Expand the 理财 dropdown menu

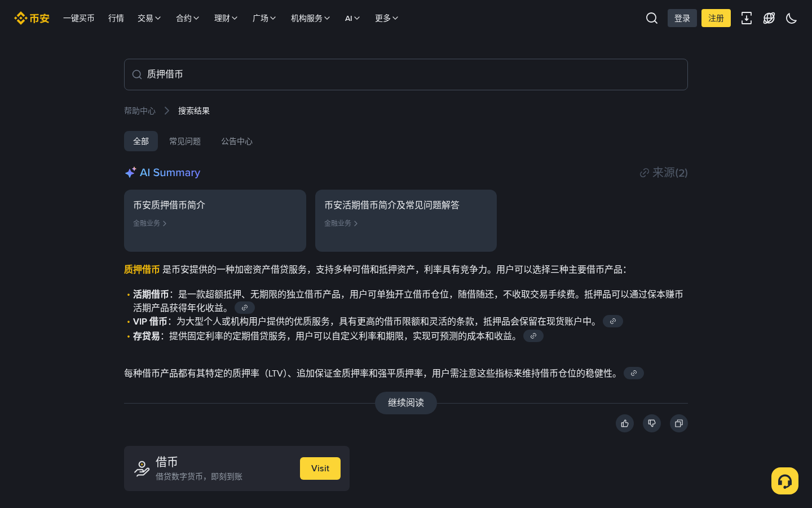click(x=226, y=18)
